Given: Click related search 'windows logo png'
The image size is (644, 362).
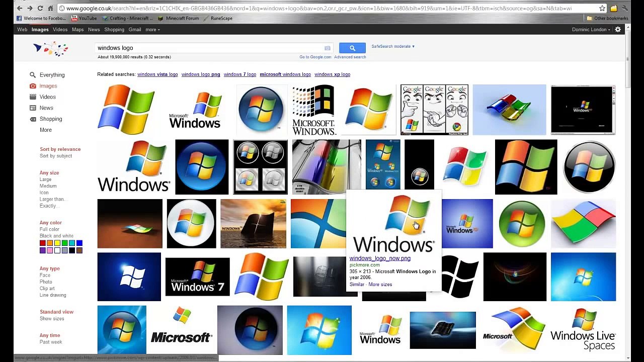Looking at the screenshot, I should tap(201, 74).
